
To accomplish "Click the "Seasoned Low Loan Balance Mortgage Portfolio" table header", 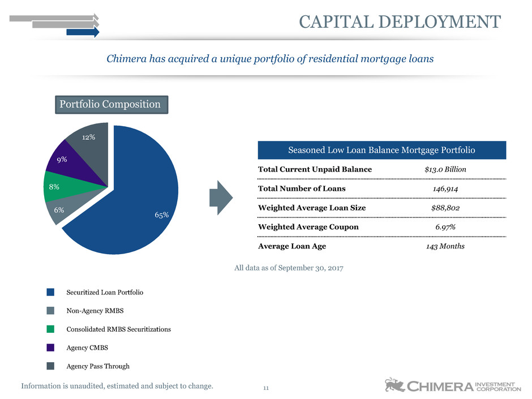I will [382, 150].
